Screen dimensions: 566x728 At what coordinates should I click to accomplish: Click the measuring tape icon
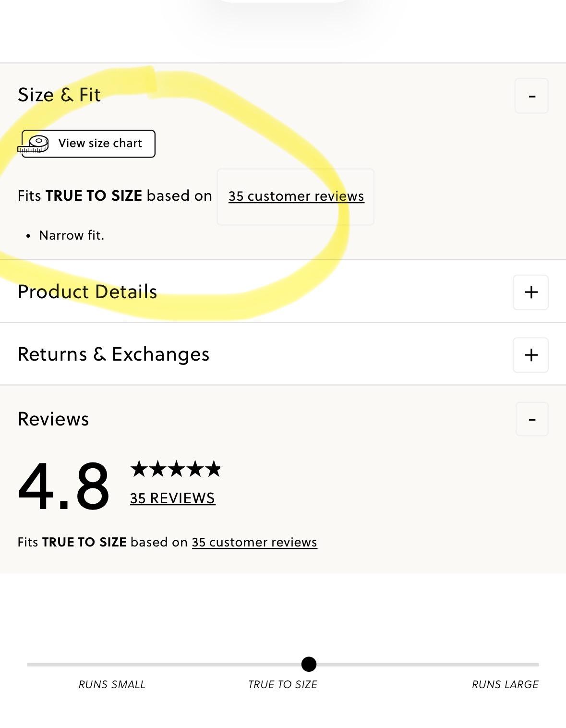[x=34, y=144]
